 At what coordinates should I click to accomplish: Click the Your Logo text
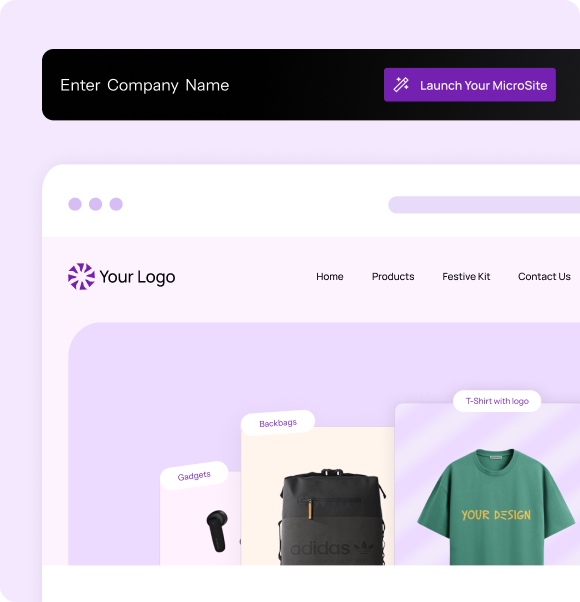pos(137,277)
